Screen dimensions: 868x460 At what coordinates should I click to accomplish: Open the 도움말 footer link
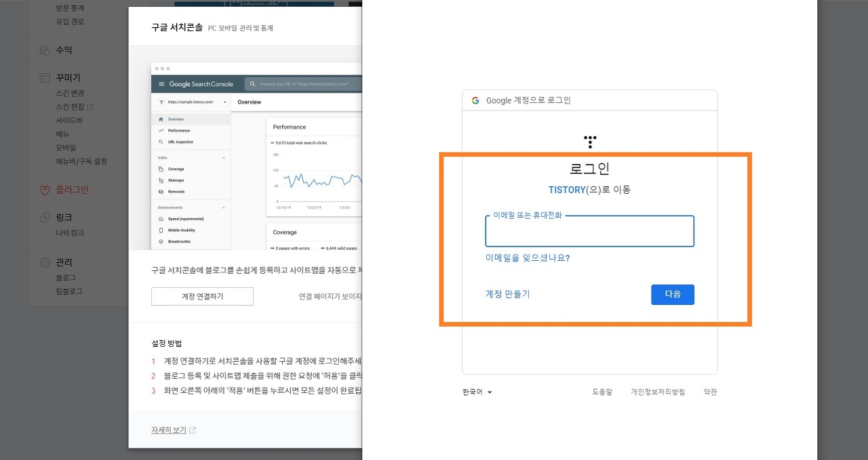tap(602, 392)
